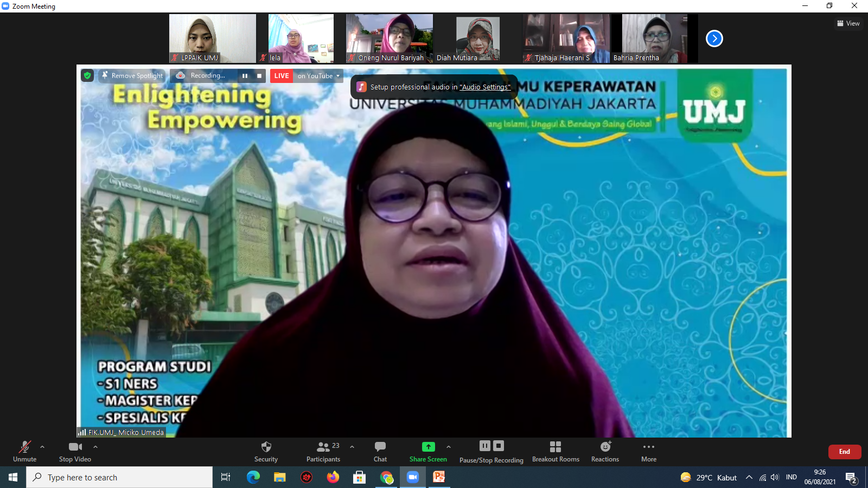This screenshot has height=488, width=868.
Task: Open File Explorer from taskbar
Action: (x=280, y=477)
